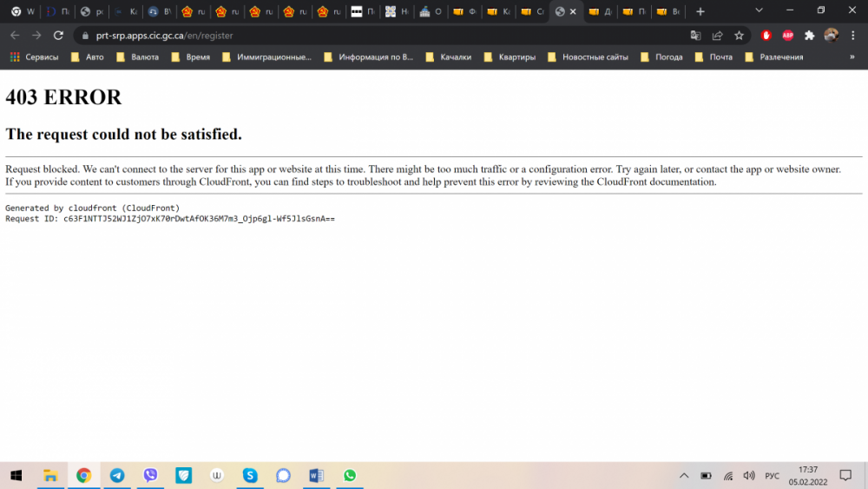Screen dimensions: 868x489
Task: Open the AdBlock Plus (ABP) extension
Action: click(787, 36)
